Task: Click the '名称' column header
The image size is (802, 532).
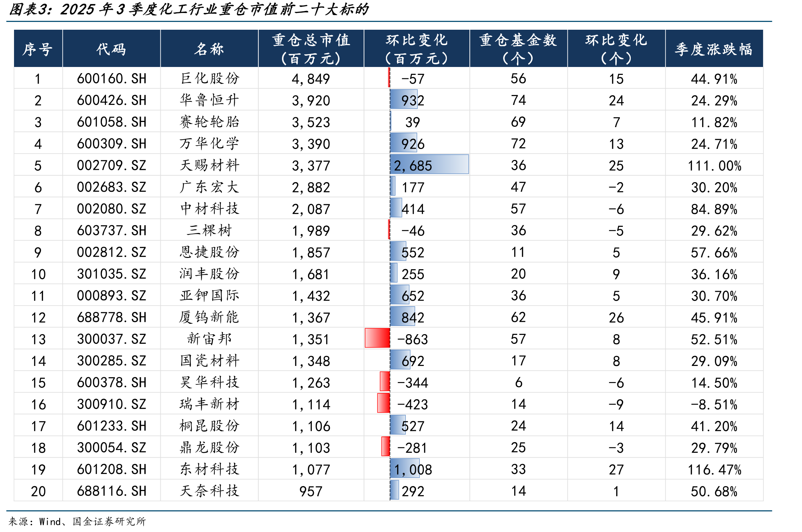Action: pyautogui.click(x=209, y=49)
